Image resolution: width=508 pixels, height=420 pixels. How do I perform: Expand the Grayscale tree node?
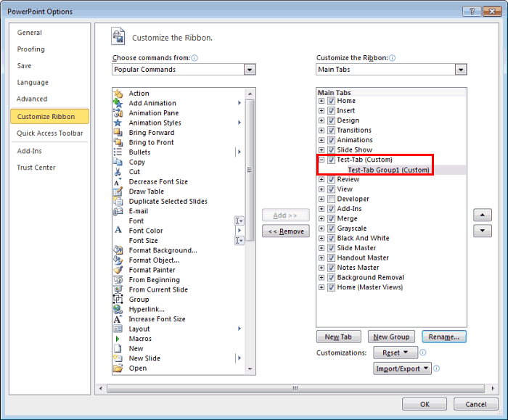(x=321, y=228)
